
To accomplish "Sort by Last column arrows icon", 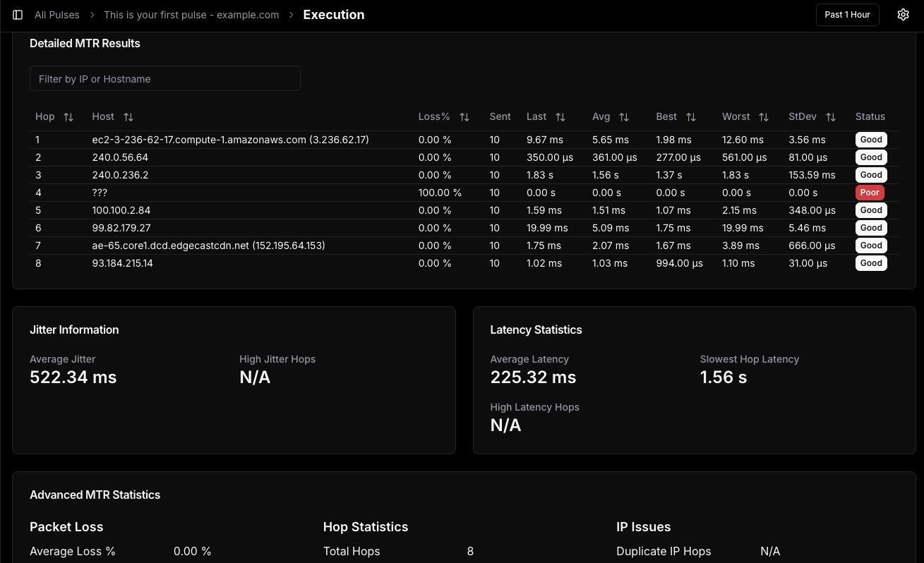I will pyautogui.click(x=560, y=117).
